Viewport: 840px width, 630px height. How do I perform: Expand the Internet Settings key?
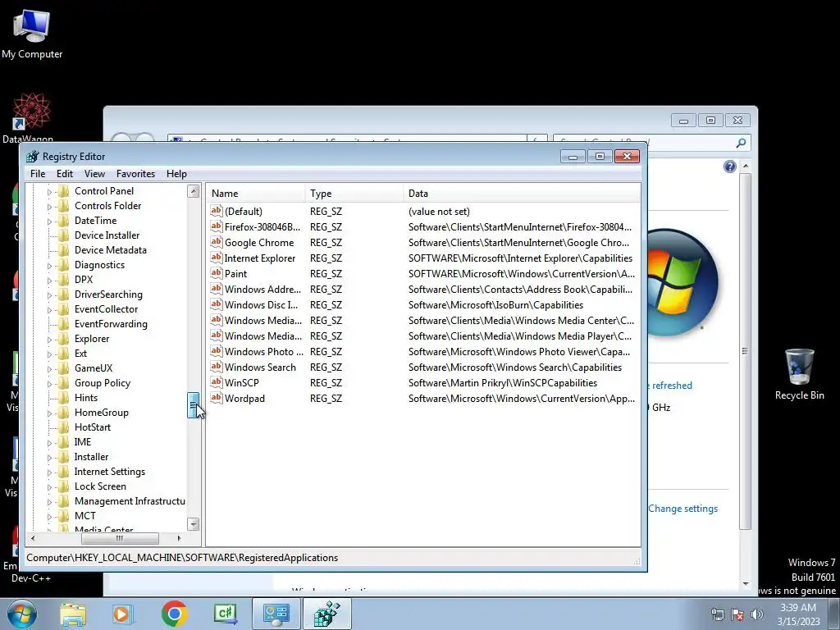(49, 472)
